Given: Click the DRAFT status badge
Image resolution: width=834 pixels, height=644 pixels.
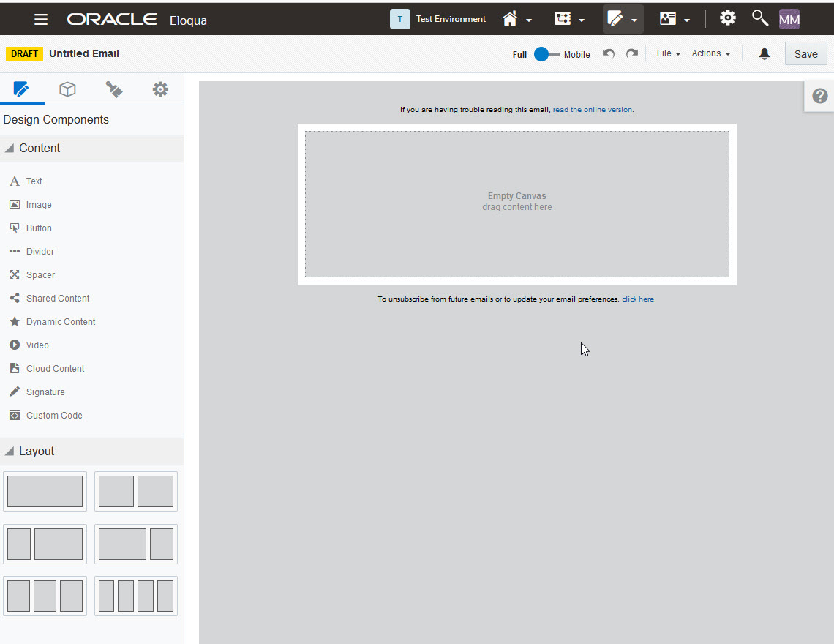Looking at the screenshot, I should (x=24, y=53).
